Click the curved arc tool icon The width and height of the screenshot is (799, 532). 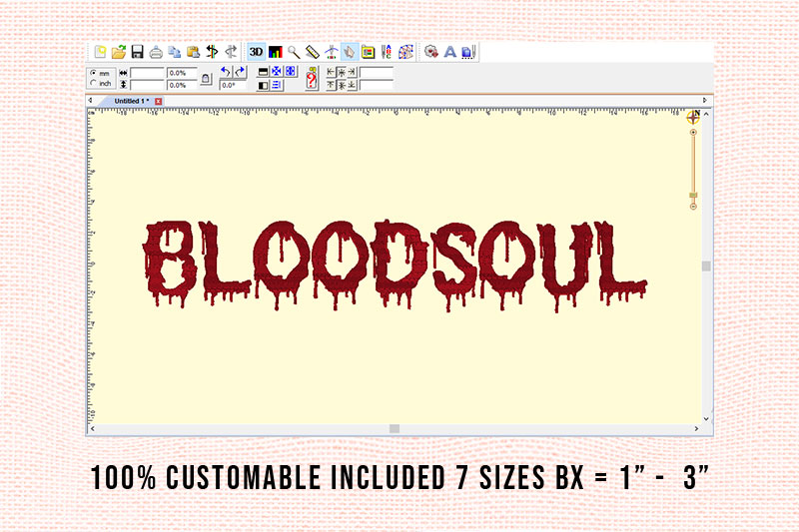pos(332,53)
